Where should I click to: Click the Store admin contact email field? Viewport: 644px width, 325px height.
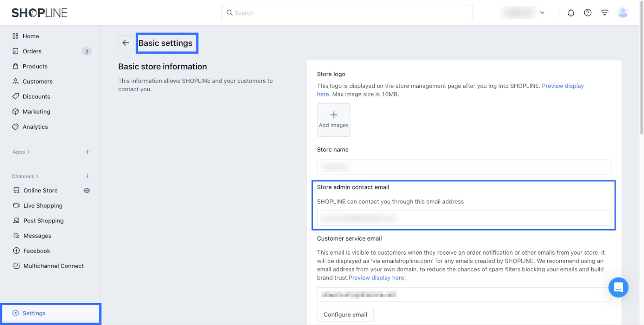(x=464, y=218)
